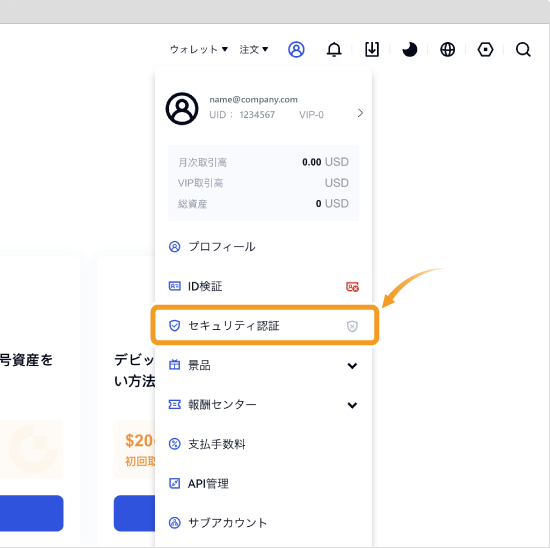Image resolution: width=550 pixels, height=548 pixels.
Task: Click the 報酬センター ticket icon
Action: (x=174, y=405)
